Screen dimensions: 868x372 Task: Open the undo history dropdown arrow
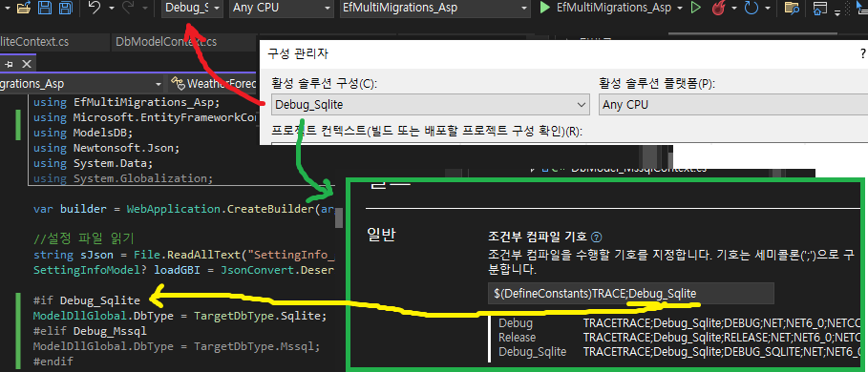coord(112,9)
